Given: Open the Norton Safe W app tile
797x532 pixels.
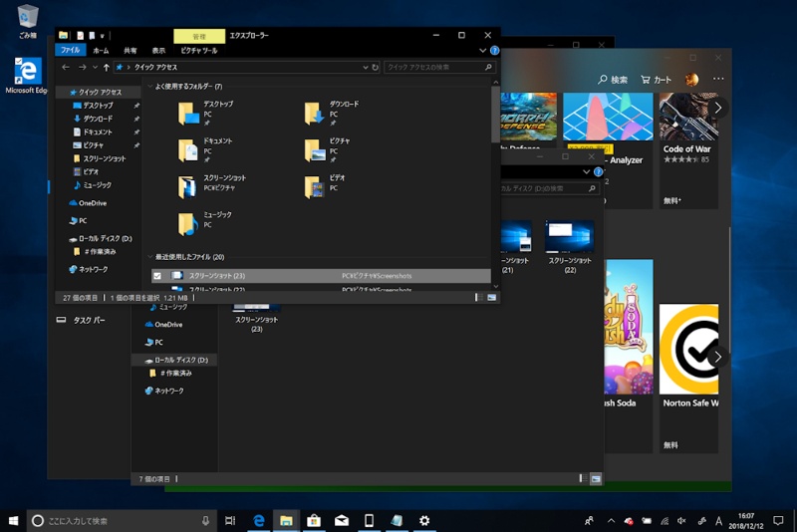Looking at the screenshot, I should point(688,378).
